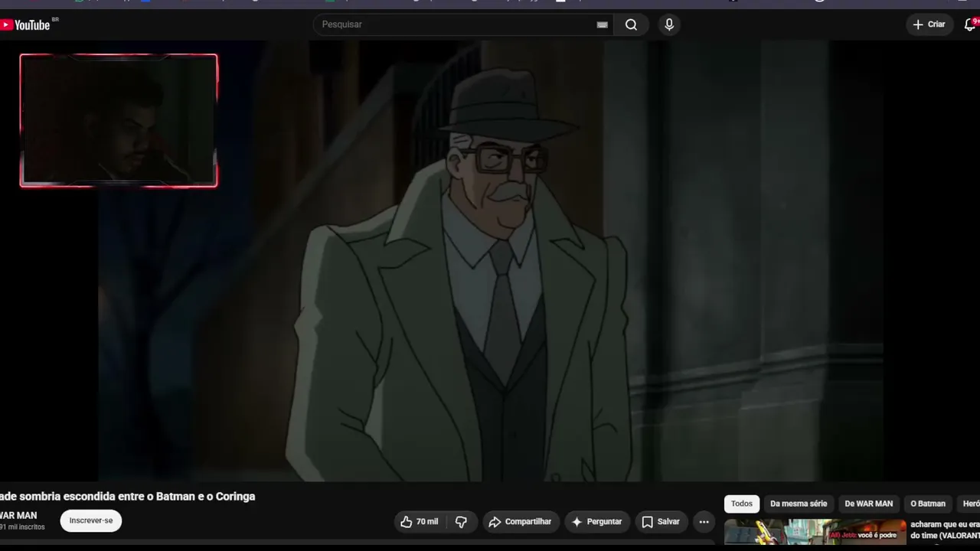Image resolution: width=980 pixels, height=551 pixels.
Task: Open the Perguntar assistant button
Action: tap(596, 522)
